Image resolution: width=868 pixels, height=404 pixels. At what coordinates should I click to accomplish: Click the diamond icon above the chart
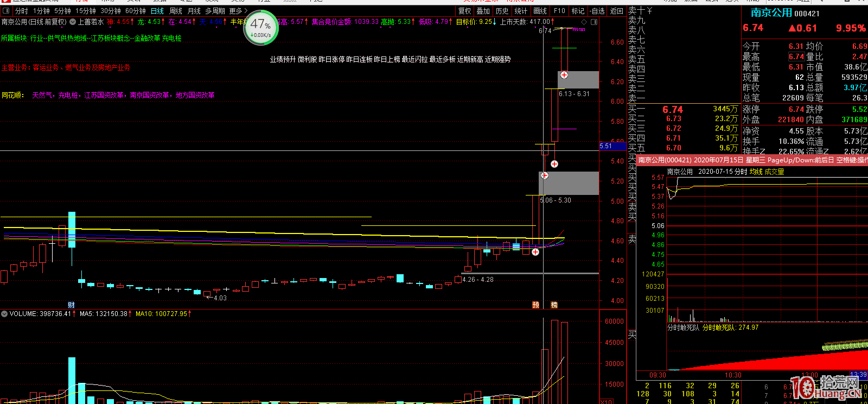pyautogui.click(x=584, y=22)
